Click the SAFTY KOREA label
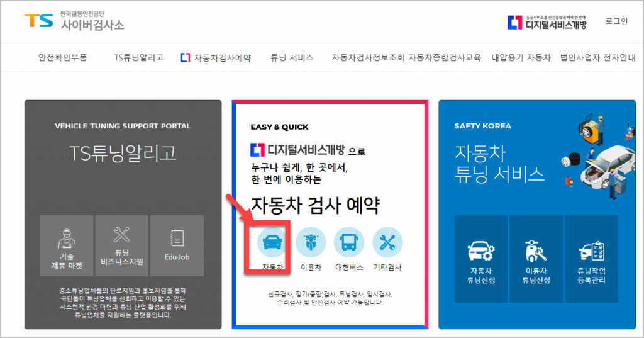The image size is (644, 338). click(x=482, y=127)
